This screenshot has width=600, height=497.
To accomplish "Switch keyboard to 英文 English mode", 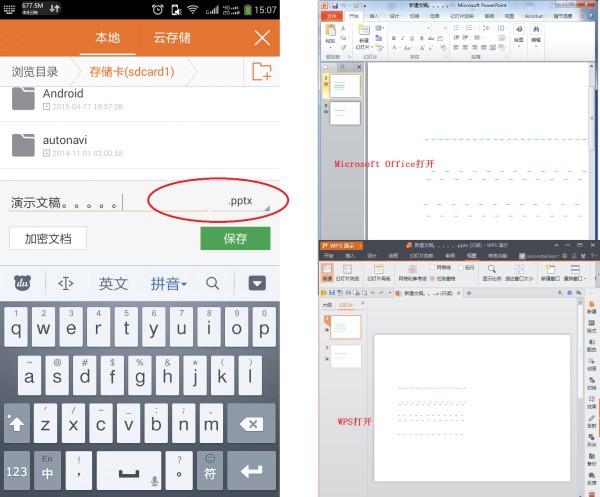I will pos(113,284).
